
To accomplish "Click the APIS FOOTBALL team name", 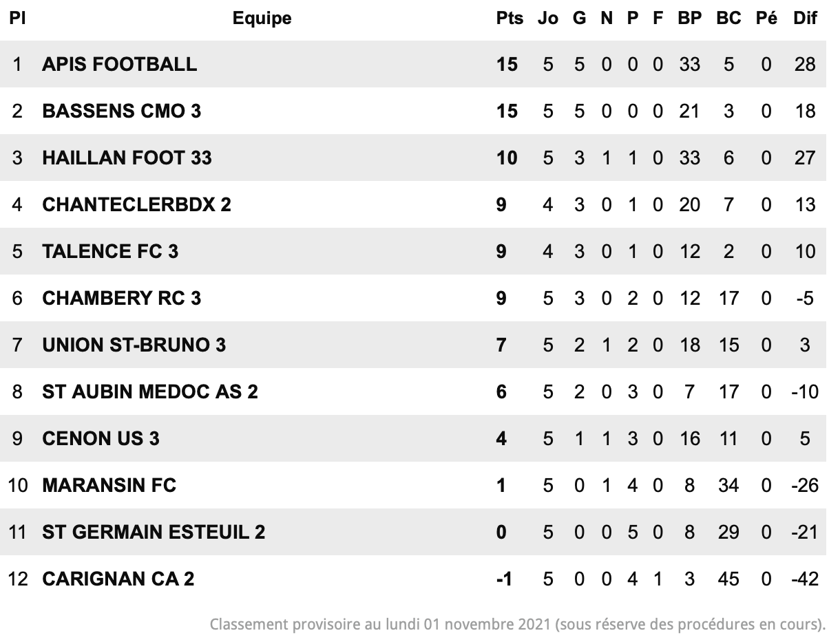I will [119, 64].
